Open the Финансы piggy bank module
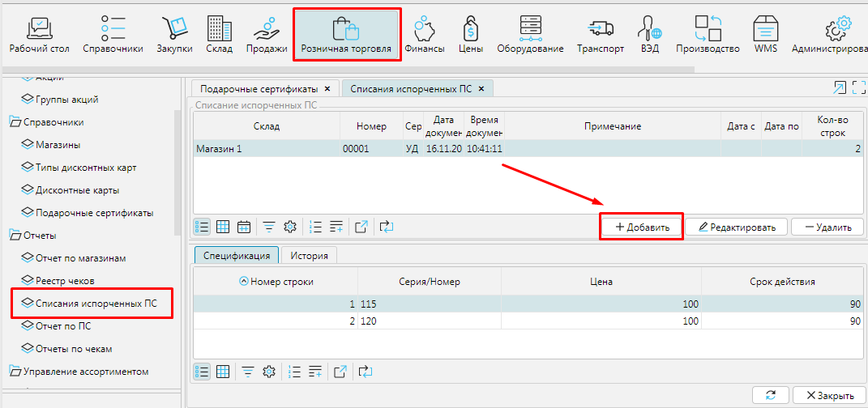Screen dimensions: 868x408 [426, 35]
